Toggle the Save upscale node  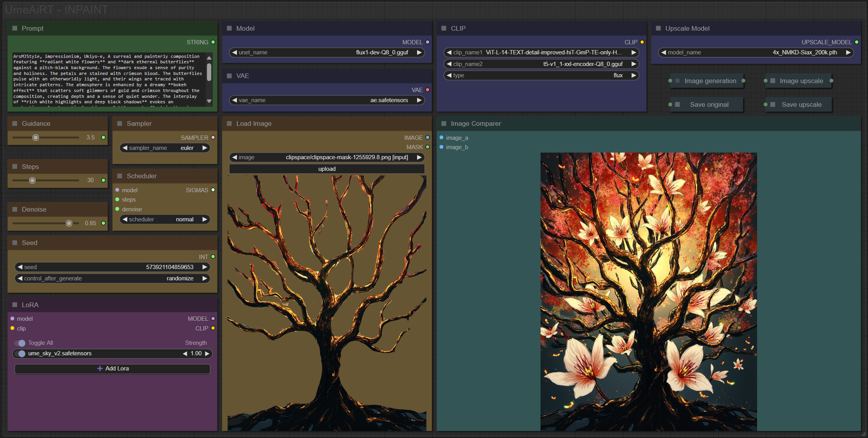click(773, 104)
